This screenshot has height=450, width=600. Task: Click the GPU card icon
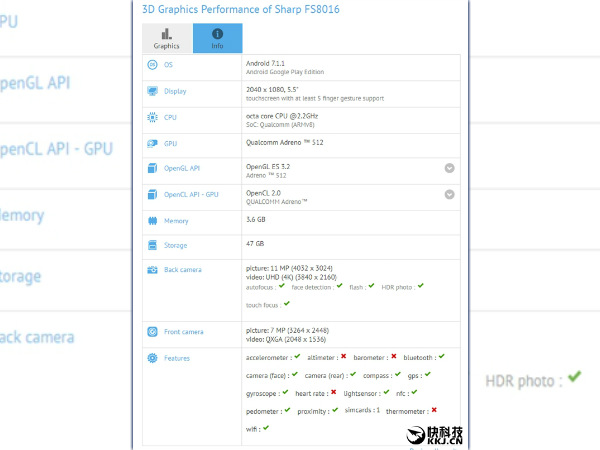[152, 143]
